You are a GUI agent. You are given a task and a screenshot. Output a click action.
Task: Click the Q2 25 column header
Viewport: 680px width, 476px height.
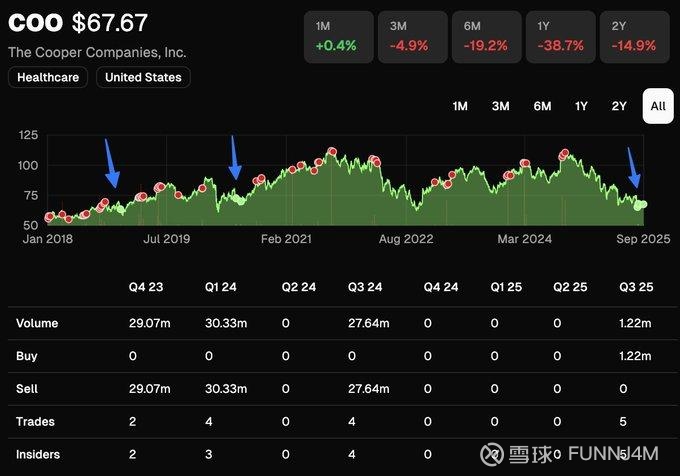570,287
